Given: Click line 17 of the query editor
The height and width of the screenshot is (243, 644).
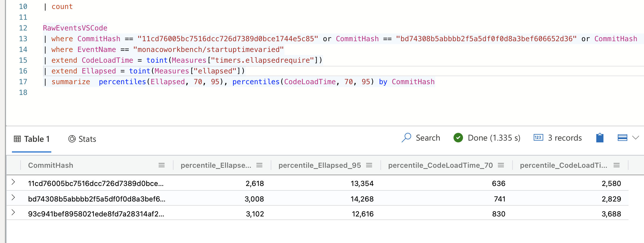Looking at the screenshot, I should 209,81.
